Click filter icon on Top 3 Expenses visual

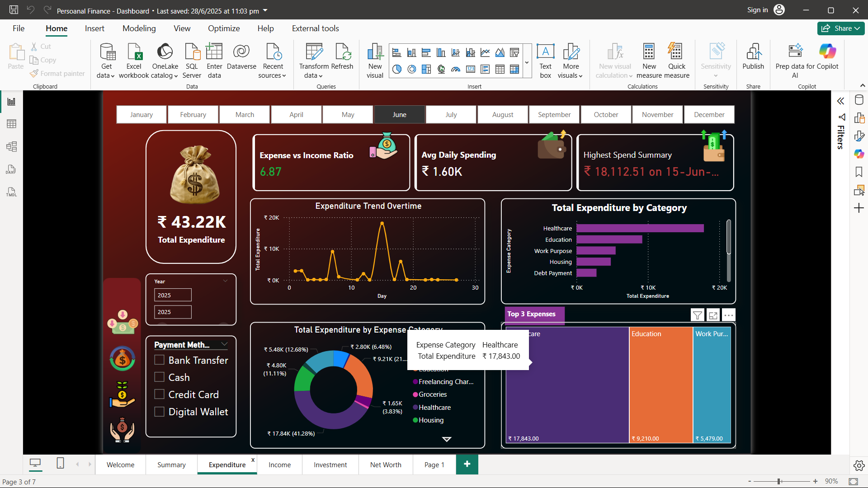(698, 315)
